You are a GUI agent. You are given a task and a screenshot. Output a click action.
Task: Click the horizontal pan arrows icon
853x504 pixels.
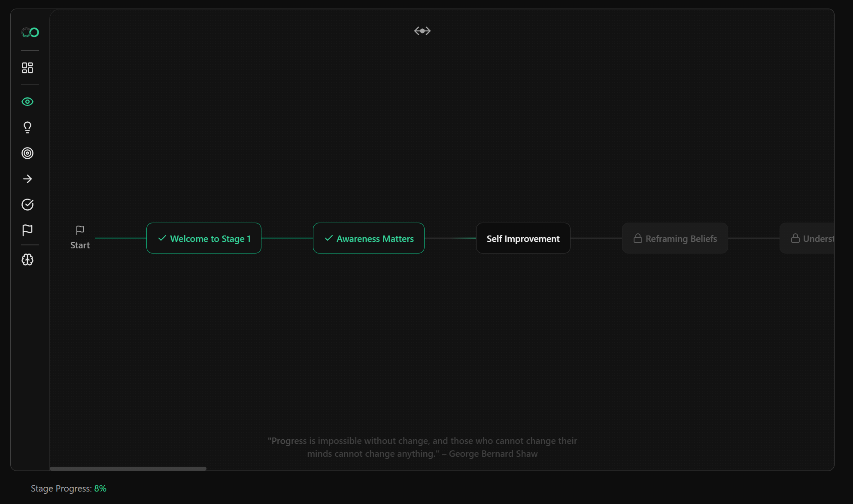[x=422, y=31]
